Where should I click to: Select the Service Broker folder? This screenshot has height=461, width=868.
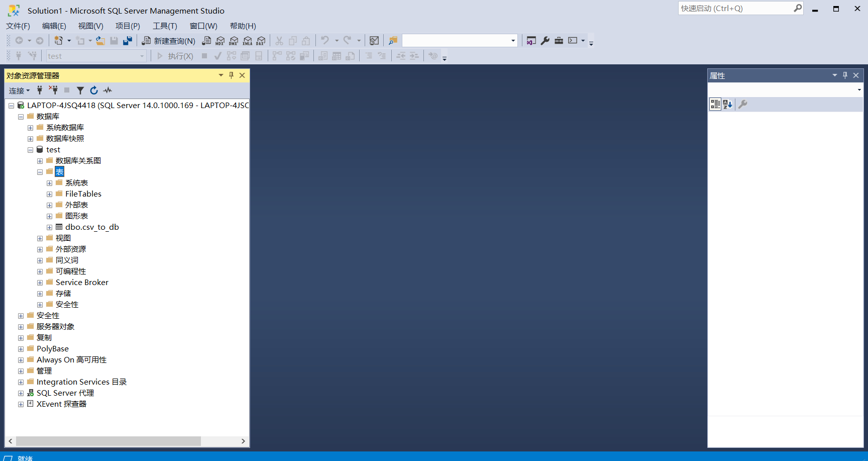pyautogui.click(x=82, y=283)
